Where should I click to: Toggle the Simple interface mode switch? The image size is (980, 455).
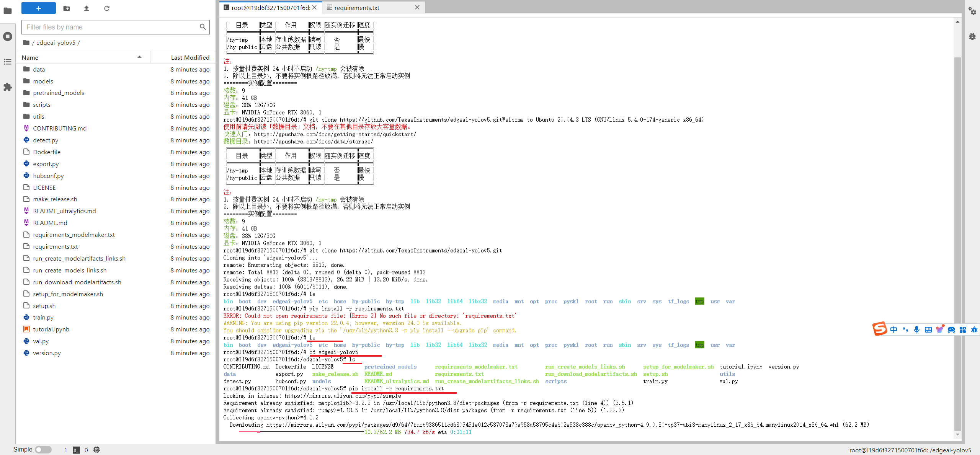pos(43,450)
